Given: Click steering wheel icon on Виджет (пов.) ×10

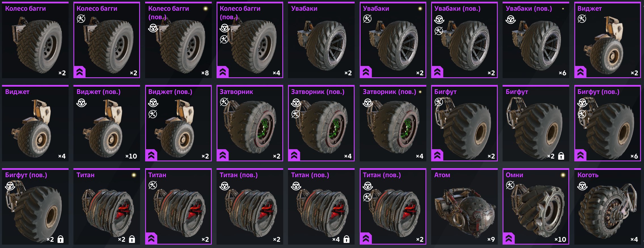Looking at the screenshot, I should (81, 103).
